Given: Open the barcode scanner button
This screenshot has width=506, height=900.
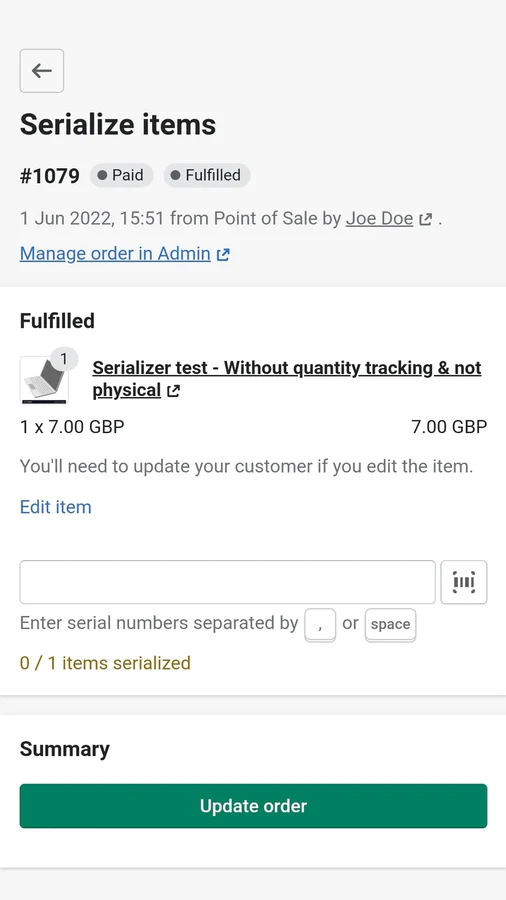Looking at the screenshot, I should pyautogui.click(x=464, y=582).
